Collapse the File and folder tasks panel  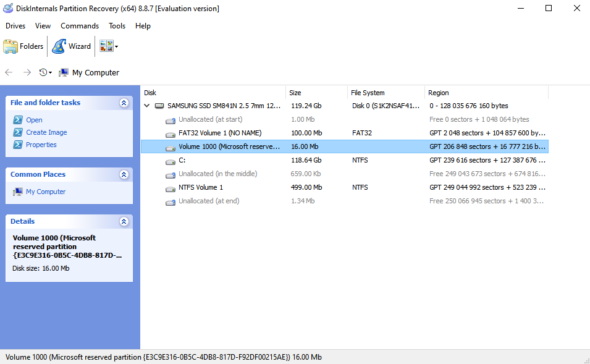pyautogui.click(x=124, y=103)
